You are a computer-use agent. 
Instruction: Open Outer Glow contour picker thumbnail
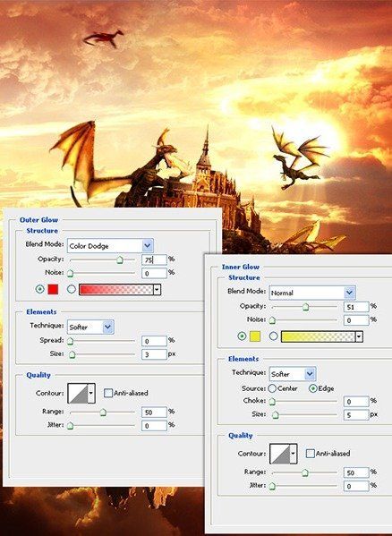78,393
